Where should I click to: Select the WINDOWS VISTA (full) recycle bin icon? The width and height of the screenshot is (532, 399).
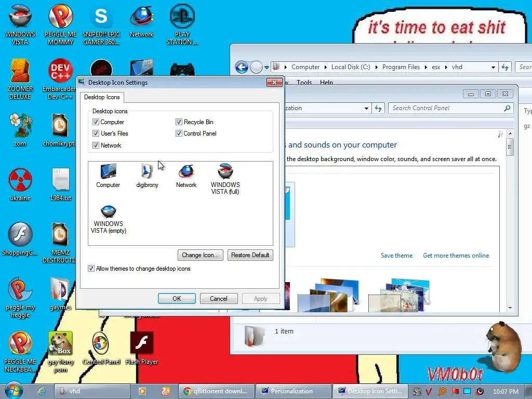pos(225,179)
